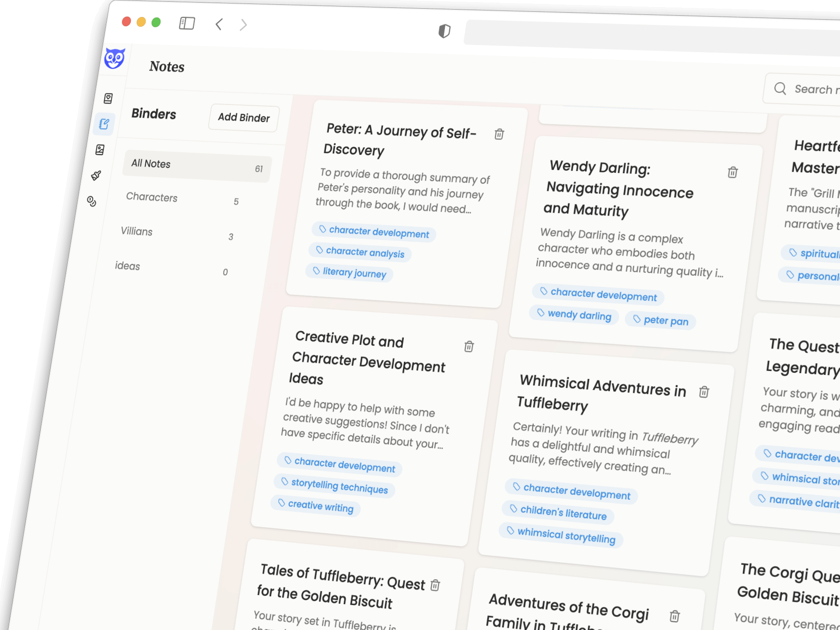Click character development tag on Peter note
The image size is (840, 630).
coord(374,232)
